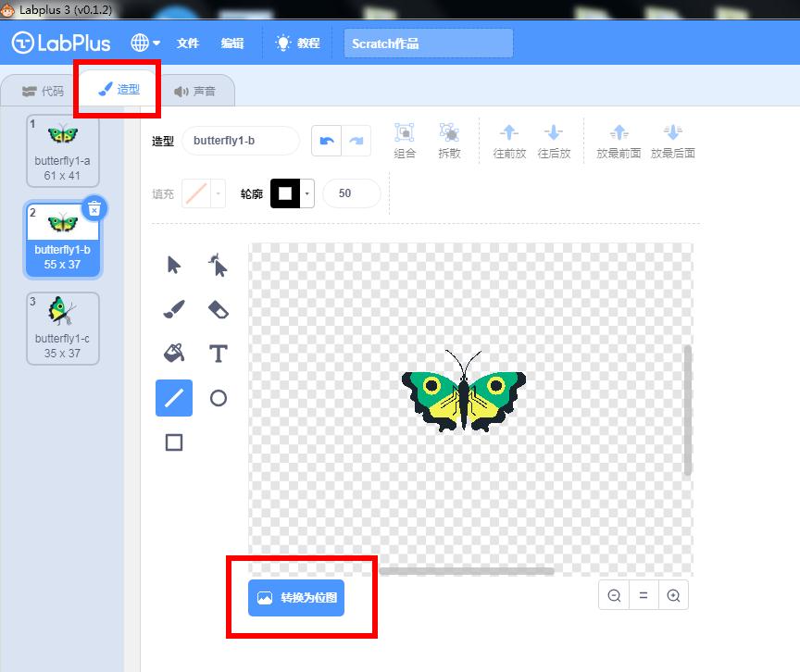Open the 文件 menu
Screen dimensions: 800x672
[188, 44]
